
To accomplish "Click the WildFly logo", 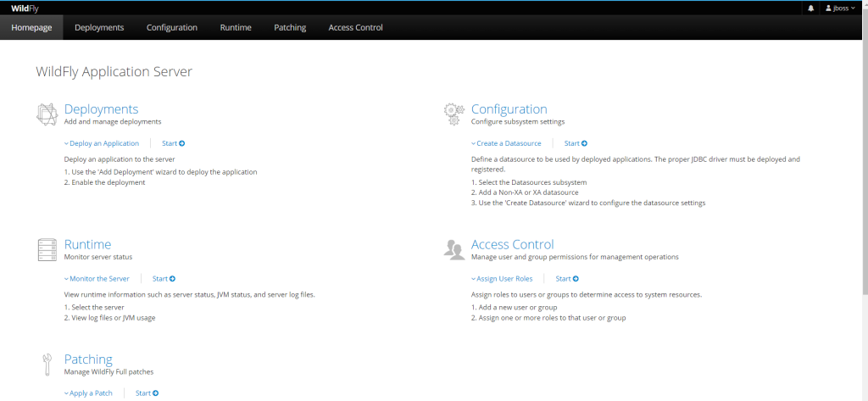I will 25,8.
